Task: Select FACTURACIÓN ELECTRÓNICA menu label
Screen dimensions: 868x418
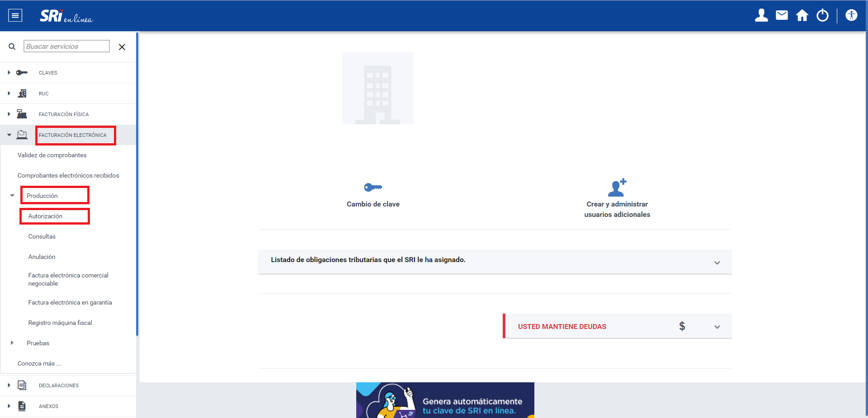Action: [x=73, y=135]
